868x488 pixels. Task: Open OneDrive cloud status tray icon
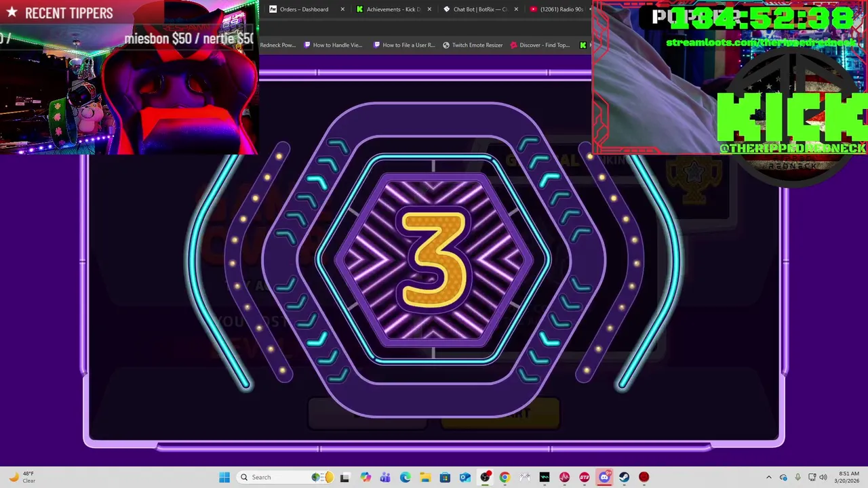click(783, 477)
